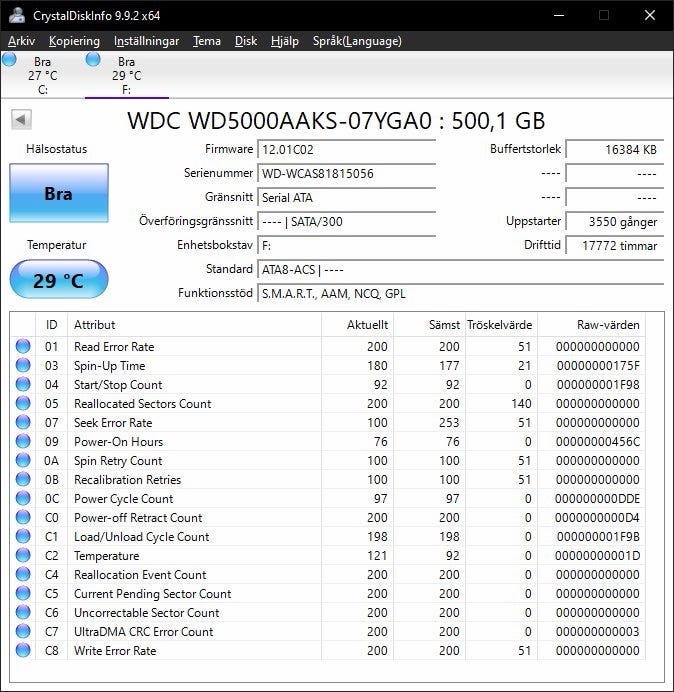Click status orb of Read Error Rate row
Image resolution: width=674 pixels, height=692 pixels.
(23, 346)
